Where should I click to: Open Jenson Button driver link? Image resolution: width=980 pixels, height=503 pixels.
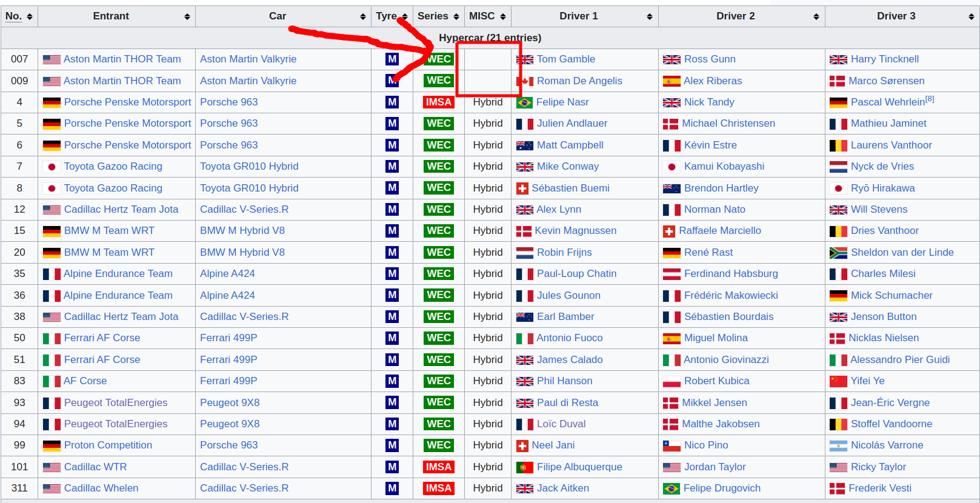click(x=884, y=317)
